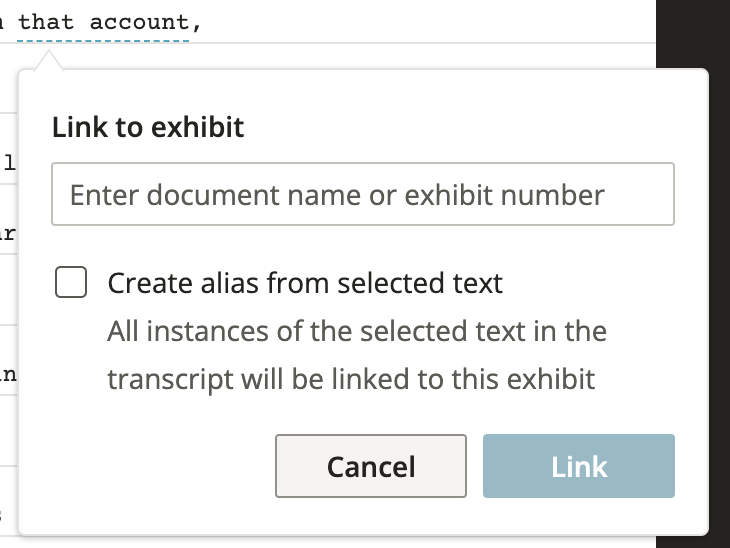Screen dimensions: 730x548
Task: Click the dashed-underlined "that account" text
Action: click(x=103, y=21)
